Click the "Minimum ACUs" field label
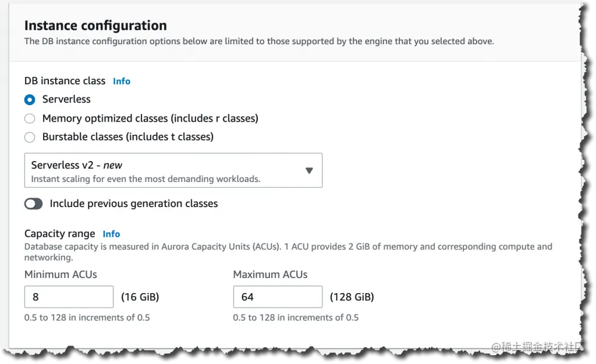The image size is (596, 364). (61, 274)
